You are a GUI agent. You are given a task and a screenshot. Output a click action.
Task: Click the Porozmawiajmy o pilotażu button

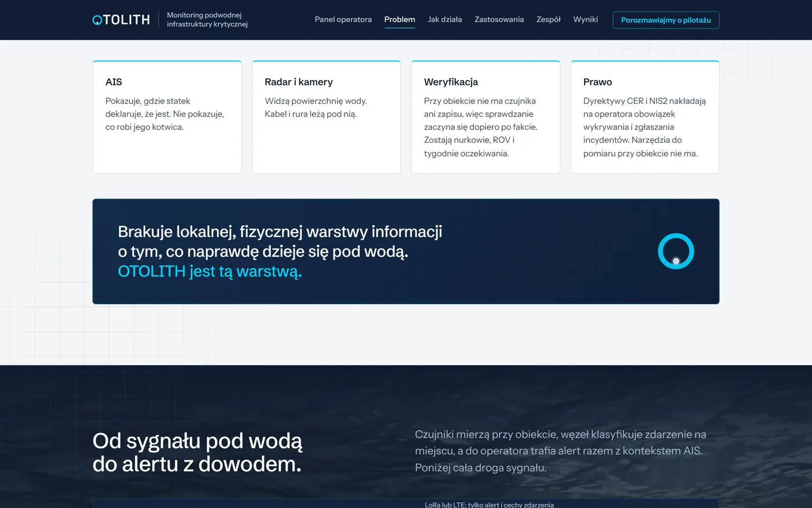coord(666,20)
